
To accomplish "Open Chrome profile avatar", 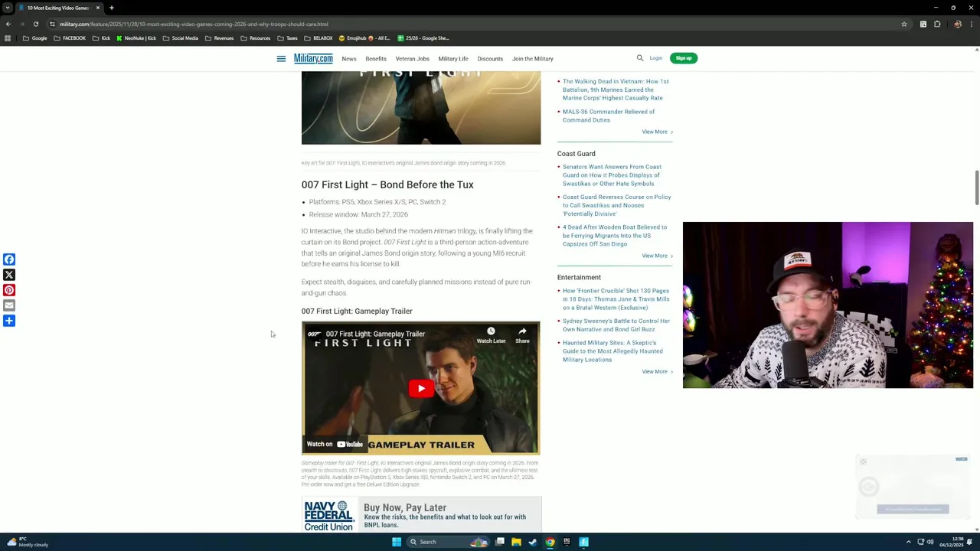I will point(957,24).
